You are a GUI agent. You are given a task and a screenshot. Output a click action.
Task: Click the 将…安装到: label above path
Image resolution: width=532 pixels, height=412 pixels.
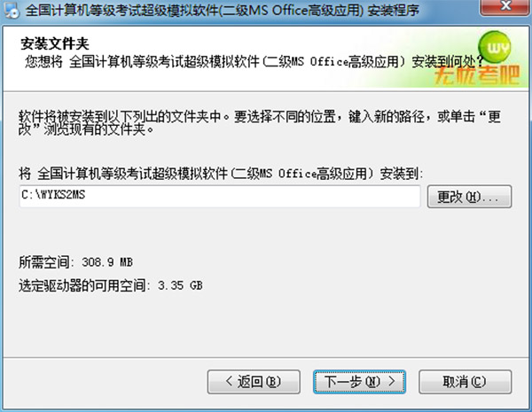(x=221, y=174)
